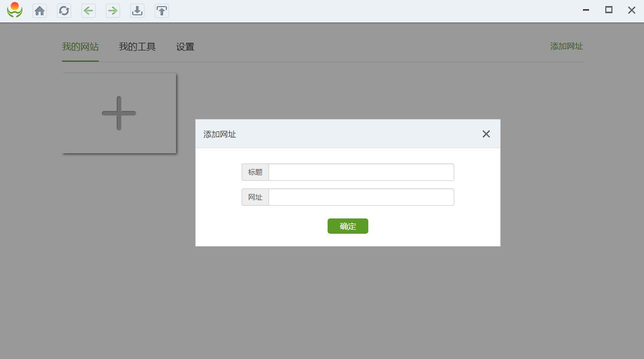Click the upload icon in toolbar

tap(162, 10)
